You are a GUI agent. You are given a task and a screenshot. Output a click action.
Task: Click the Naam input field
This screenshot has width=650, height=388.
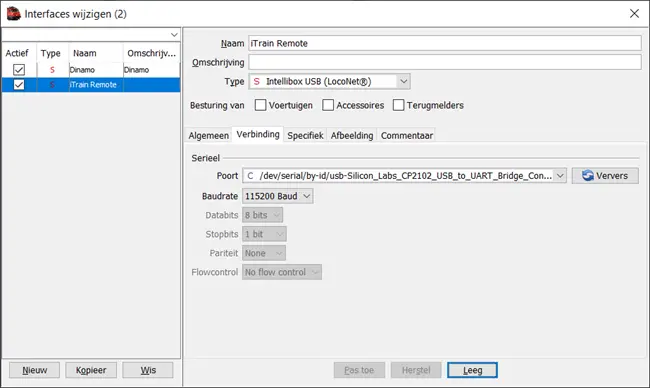point(445,43)
